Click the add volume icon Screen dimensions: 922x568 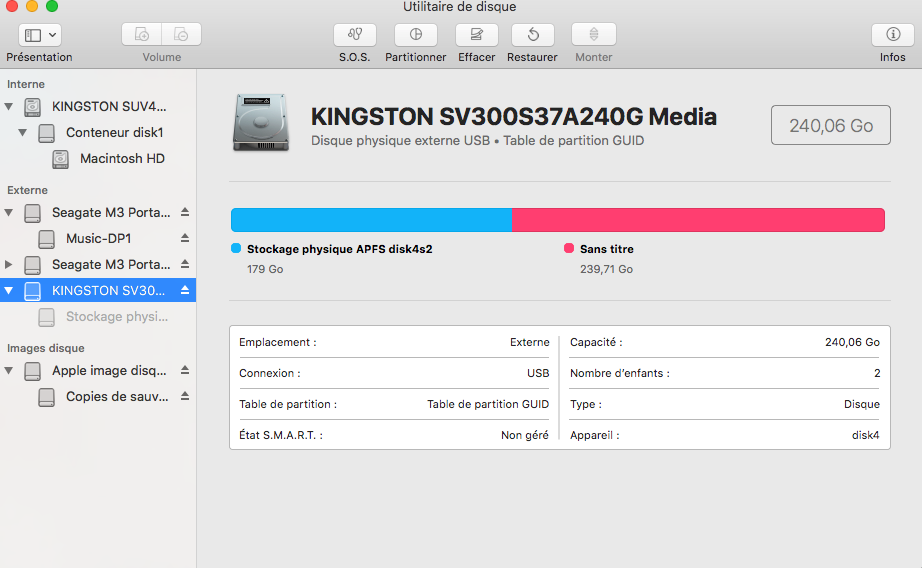[142, 35]
